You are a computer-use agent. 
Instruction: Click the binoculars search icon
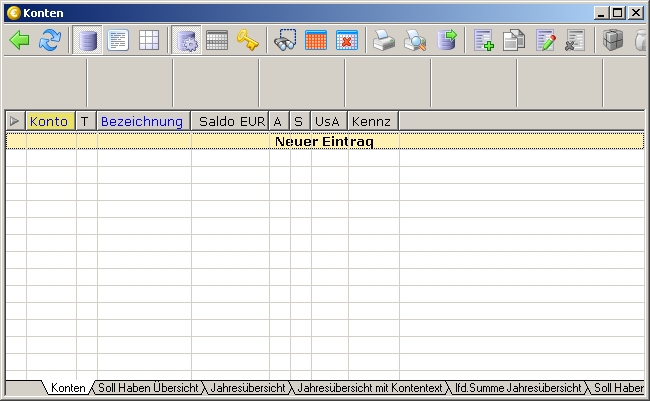[x=286, y=40]
